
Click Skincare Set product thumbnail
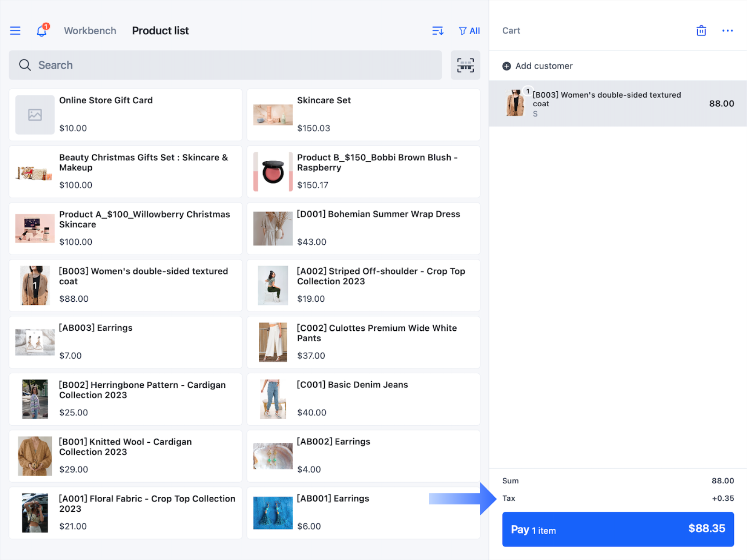point(273,115)
